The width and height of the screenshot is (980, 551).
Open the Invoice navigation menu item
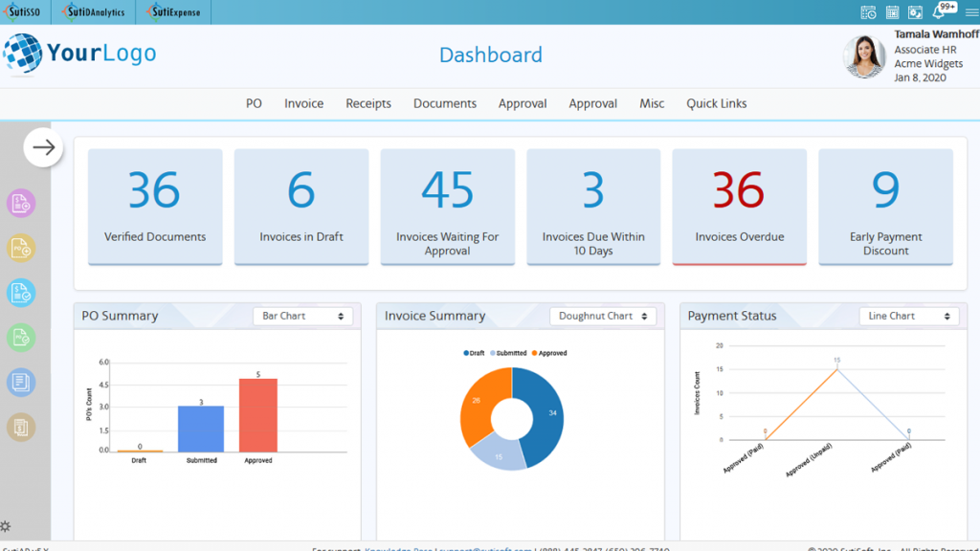click(303, 103)
